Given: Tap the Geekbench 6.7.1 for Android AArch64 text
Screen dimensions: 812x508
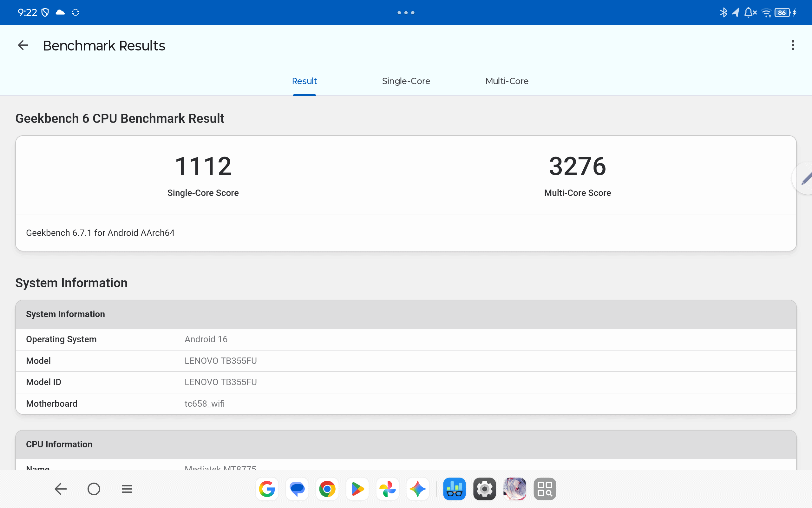Looking at the screenshot, I should (x=100, y=233).
